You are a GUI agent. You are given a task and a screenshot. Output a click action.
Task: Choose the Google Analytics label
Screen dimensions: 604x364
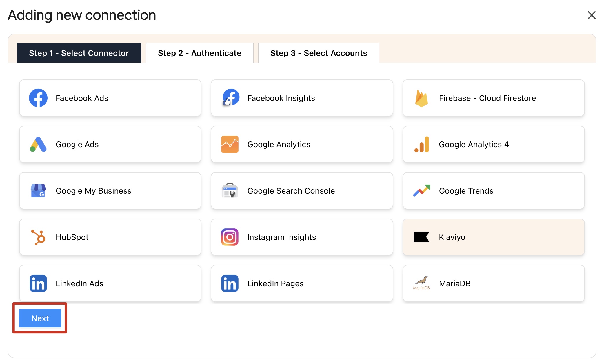(279, 144)
